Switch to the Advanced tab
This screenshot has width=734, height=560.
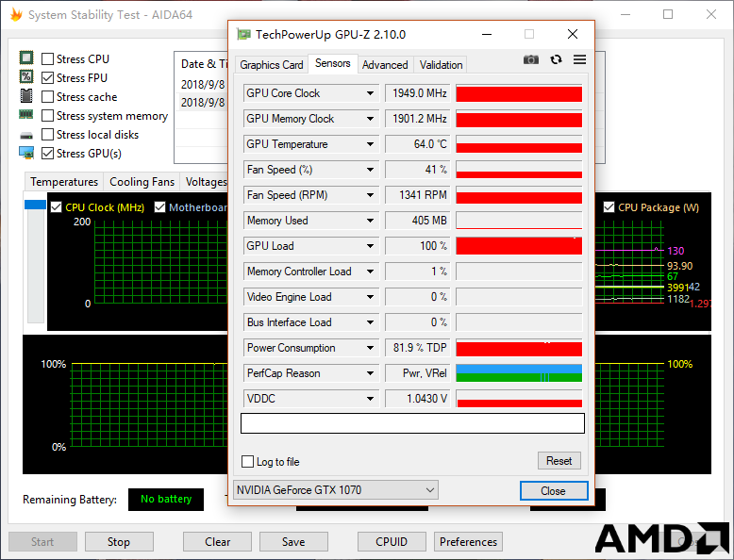[x=385, y=64]
